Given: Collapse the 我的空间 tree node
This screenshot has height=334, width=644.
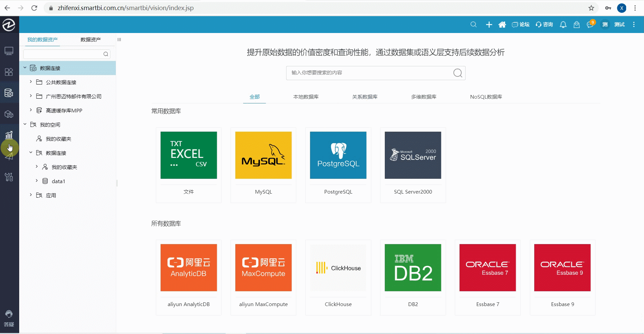Looking at the screenshot, I should pos(25,124).
